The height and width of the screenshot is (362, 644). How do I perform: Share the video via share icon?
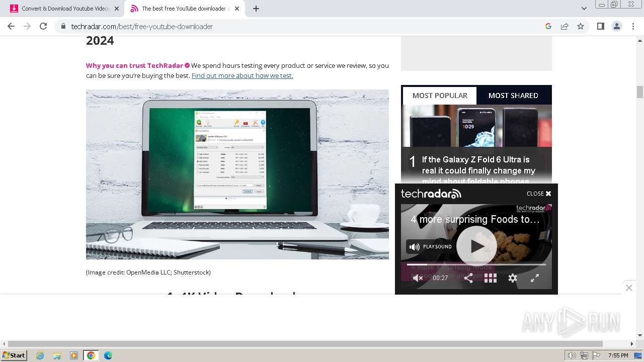pos(468,278)
